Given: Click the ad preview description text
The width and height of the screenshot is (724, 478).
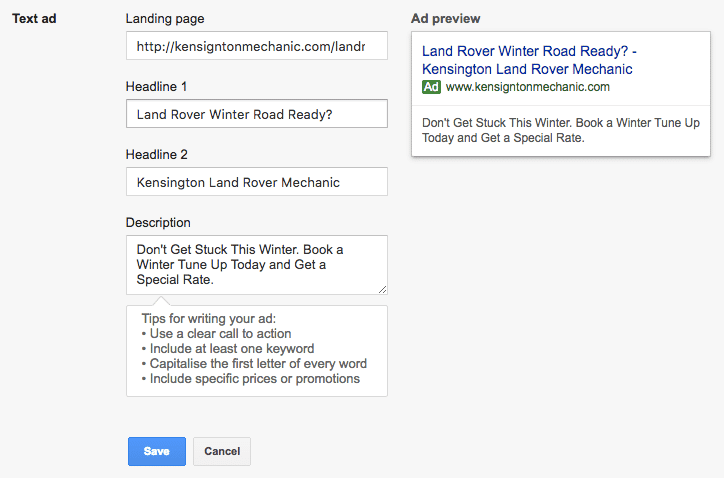Looking at the screenshot, I should click(560, 130).
